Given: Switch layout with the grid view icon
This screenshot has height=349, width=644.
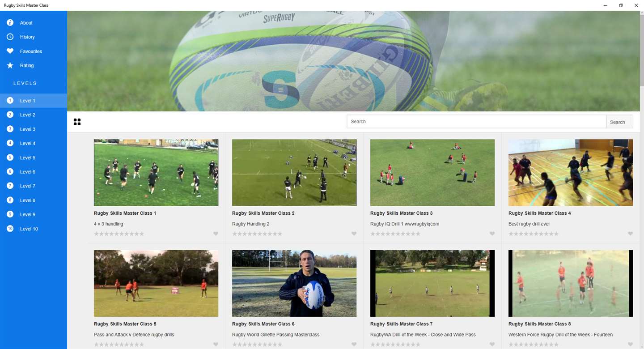Looking at the screenshot, I should (77, 122).
